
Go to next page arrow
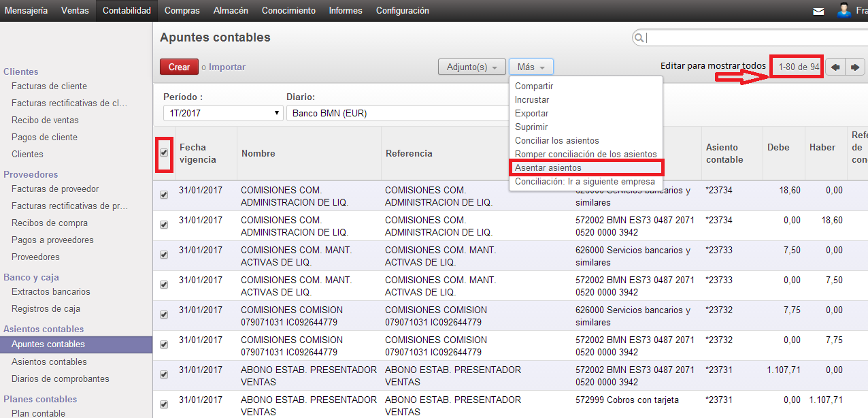click(x=855, y=67)
